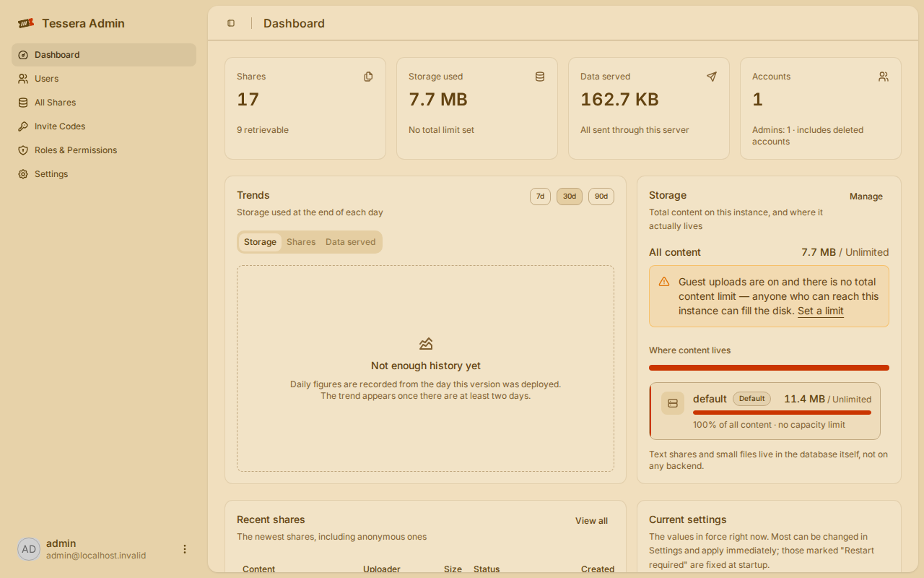Click the "No total limit set" text
The width and height of the screenshot is (924, 578).
click(x=441, y=130)
